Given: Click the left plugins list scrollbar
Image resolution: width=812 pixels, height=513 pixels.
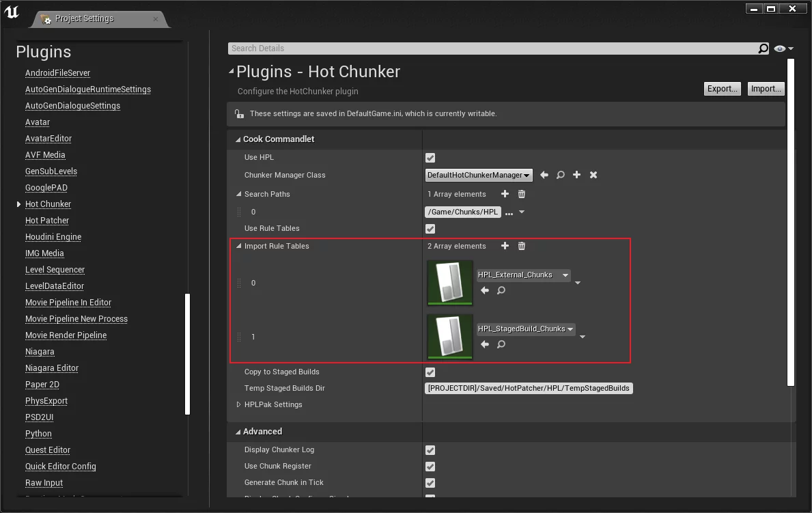Looking at the screenshot, I should 188,355.
